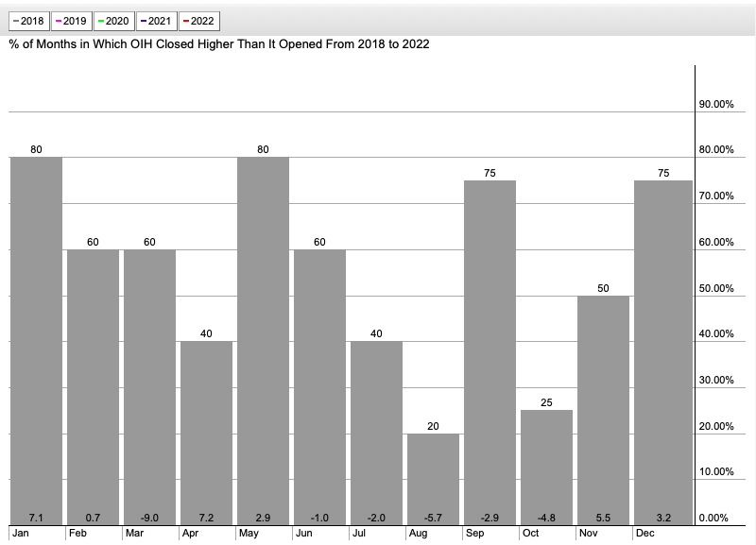Select the August bar in the chart
Image resolution: width=756 pixels, height=545 pixels.
tap(433, 480)
